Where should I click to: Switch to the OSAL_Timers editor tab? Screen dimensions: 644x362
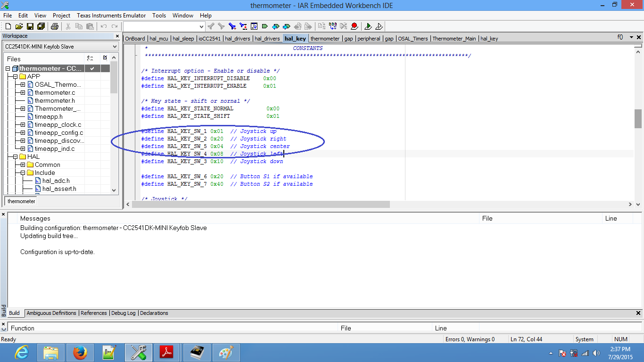click(413, 39)
